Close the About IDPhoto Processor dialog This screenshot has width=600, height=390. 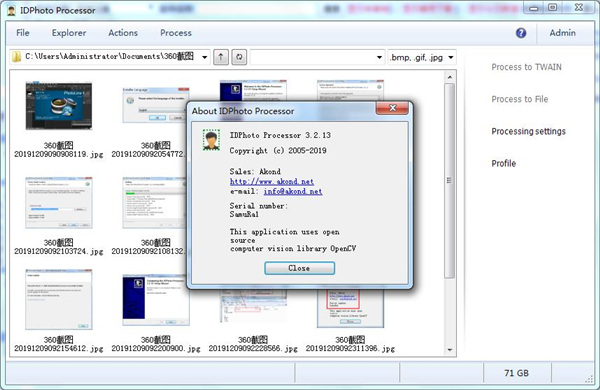pos(392,108)
